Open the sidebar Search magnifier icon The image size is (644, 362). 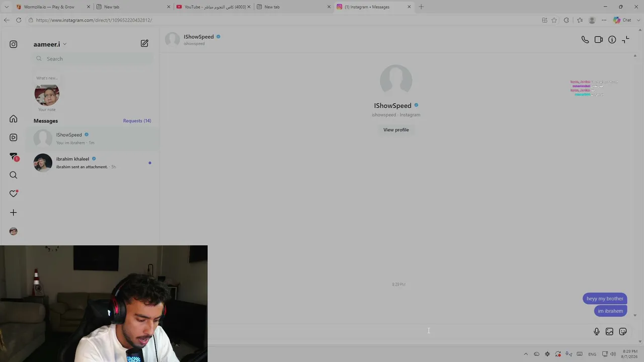pyautogui.click(x=14, y=175)
